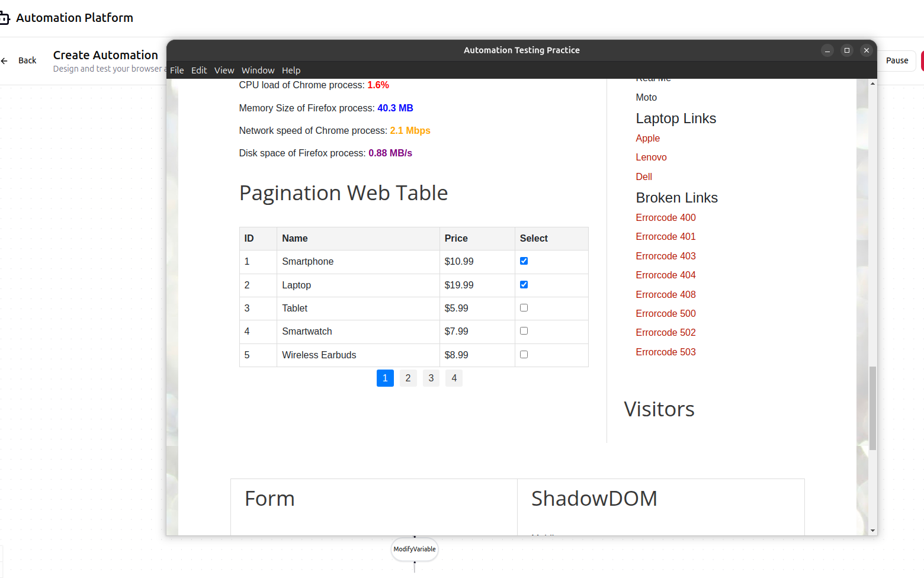Click the Errorcode 503 broken link

point(665,352)
